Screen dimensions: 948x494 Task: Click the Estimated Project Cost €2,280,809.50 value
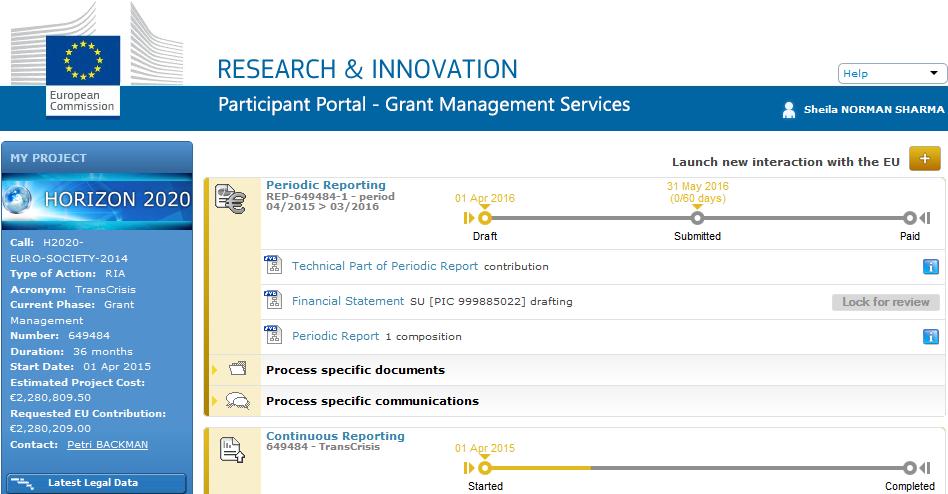click(x=51, y=398)
